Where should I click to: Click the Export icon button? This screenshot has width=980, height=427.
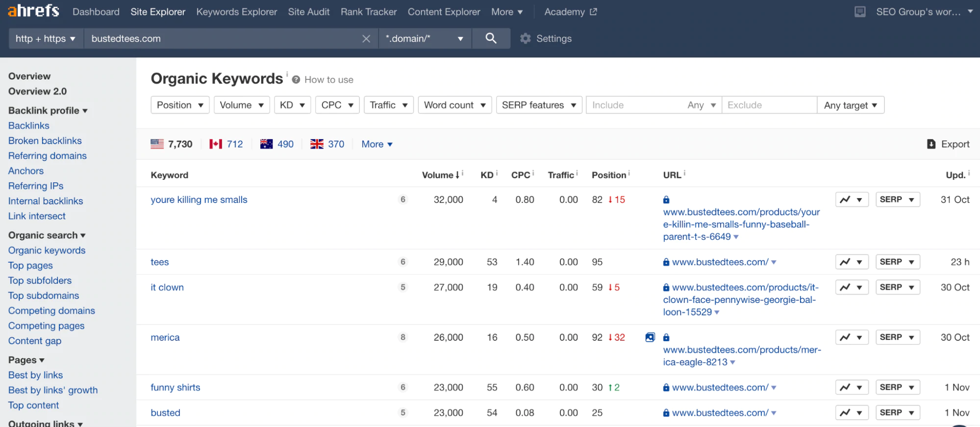coord(931,144)
